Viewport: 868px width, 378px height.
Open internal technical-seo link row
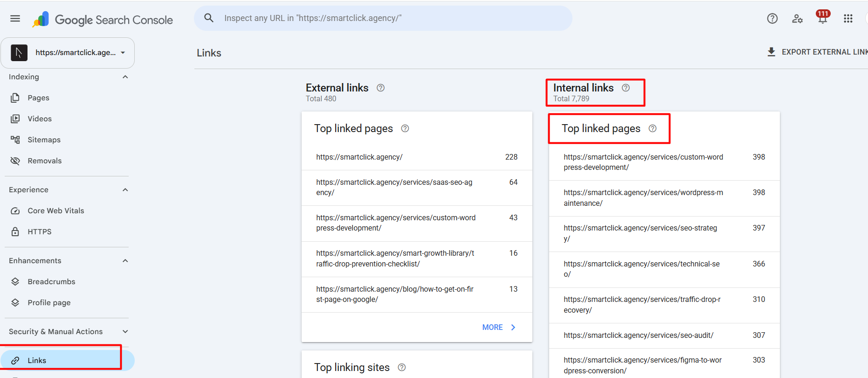(x=664, y=269)
